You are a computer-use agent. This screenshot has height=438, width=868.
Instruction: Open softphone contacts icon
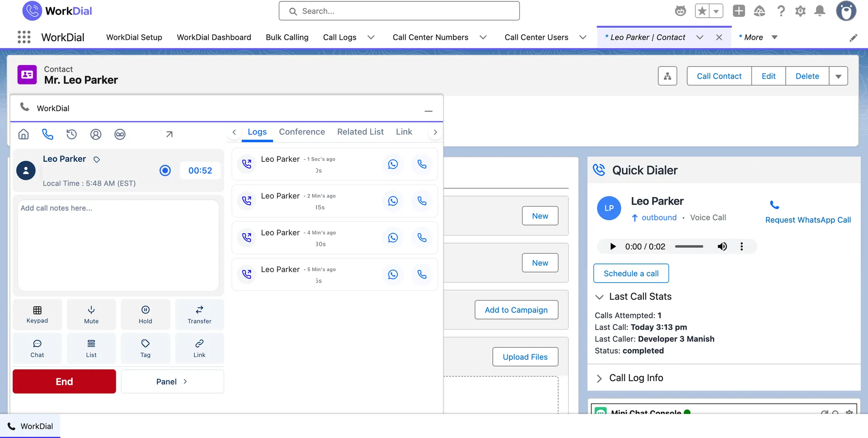click(96, 134)
